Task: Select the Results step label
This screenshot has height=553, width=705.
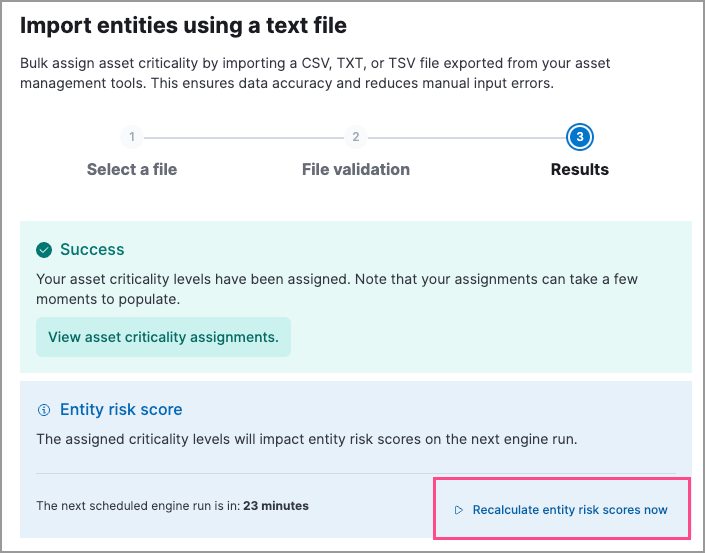Action: (x=579, y=169)
